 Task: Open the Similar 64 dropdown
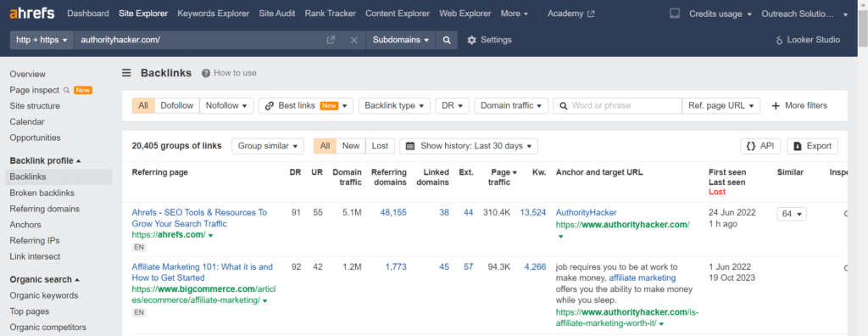[792, 214]
